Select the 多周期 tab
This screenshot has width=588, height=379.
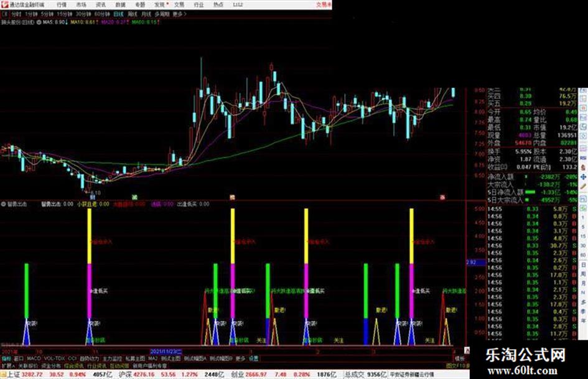point(162,14)
